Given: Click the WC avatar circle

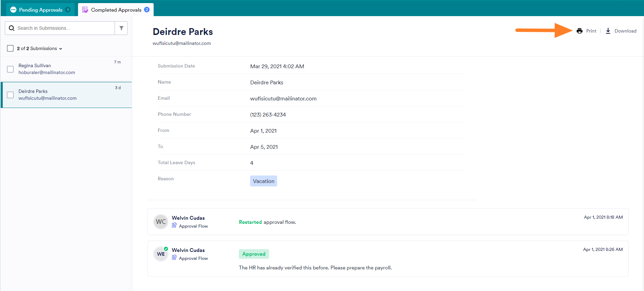Looking at the screenshot, I should (x=160, y=222).
